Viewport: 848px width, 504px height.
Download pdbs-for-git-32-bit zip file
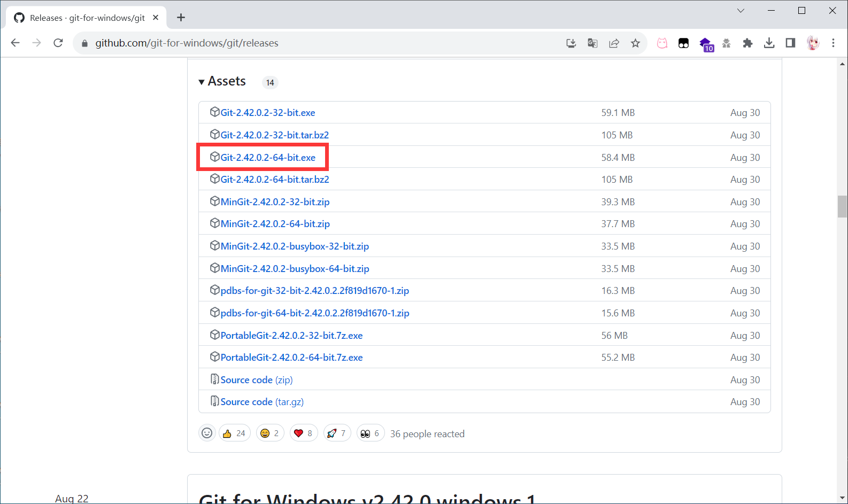click(314, 291)
